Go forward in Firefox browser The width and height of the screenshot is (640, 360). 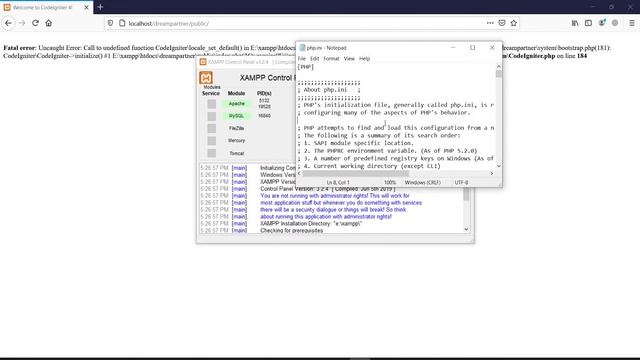[22, 23]
